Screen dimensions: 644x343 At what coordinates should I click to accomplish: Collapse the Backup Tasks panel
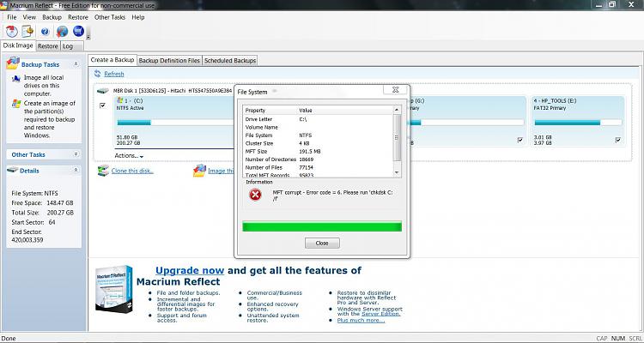76,64
